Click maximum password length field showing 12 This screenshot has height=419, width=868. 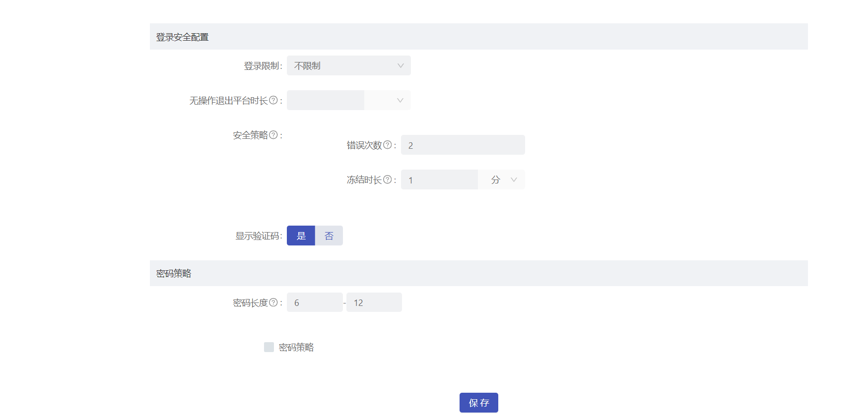coord(374,302)
